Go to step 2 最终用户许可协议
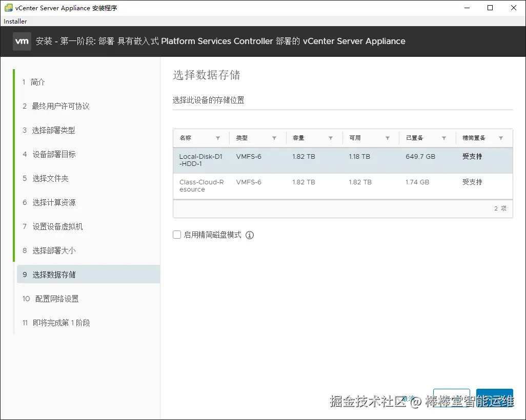This screenshot has height=420, width=526. 56,106
